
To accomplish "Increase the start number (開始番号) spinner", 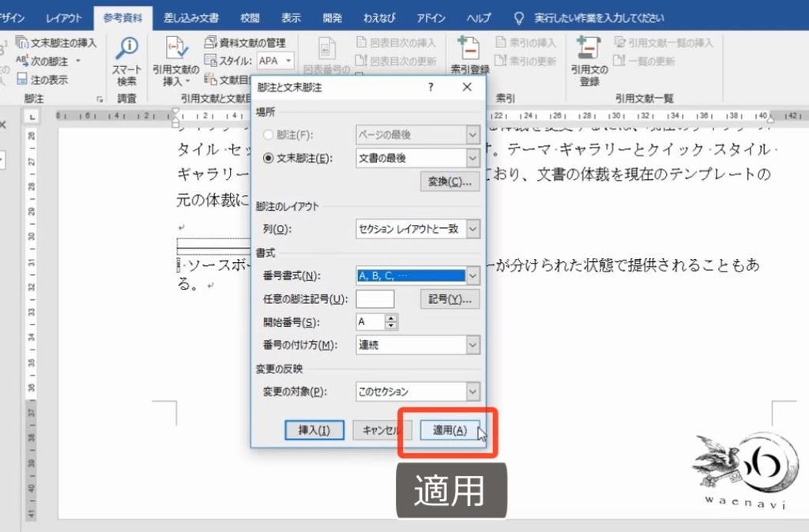I will [392, 318].
